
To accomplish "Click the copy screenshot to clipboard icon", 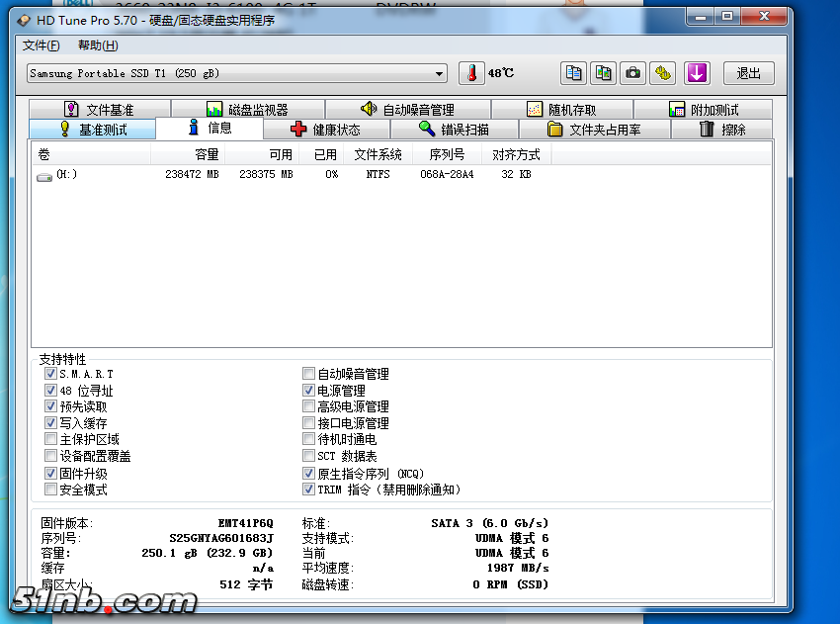I will click(603, 73).
